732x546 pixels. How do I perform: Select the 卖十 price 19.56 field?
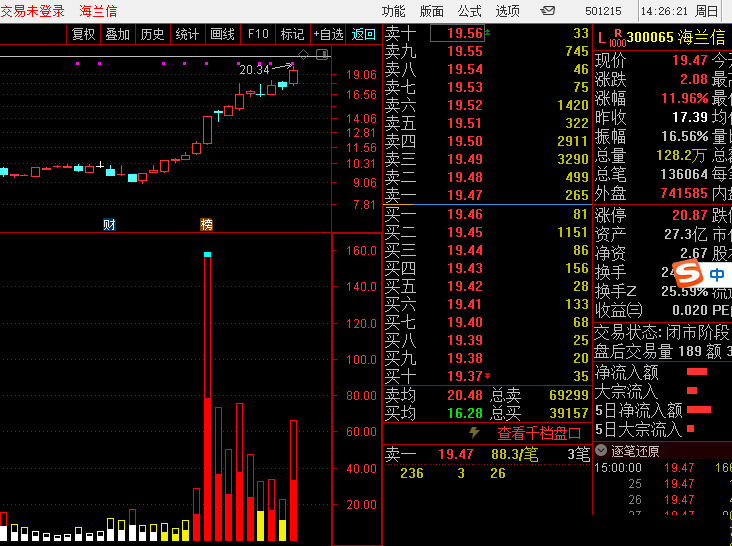(x=457, y=33)
